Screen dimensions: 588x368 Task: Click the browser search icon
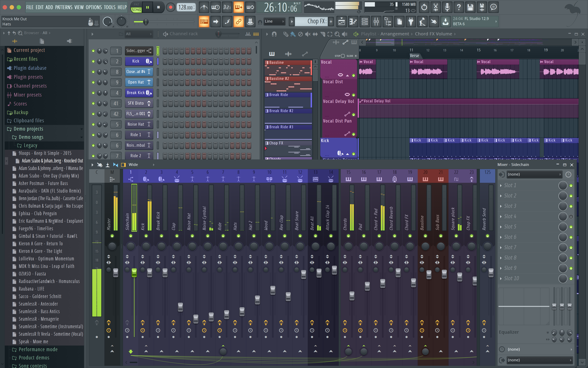coord(20,33)
